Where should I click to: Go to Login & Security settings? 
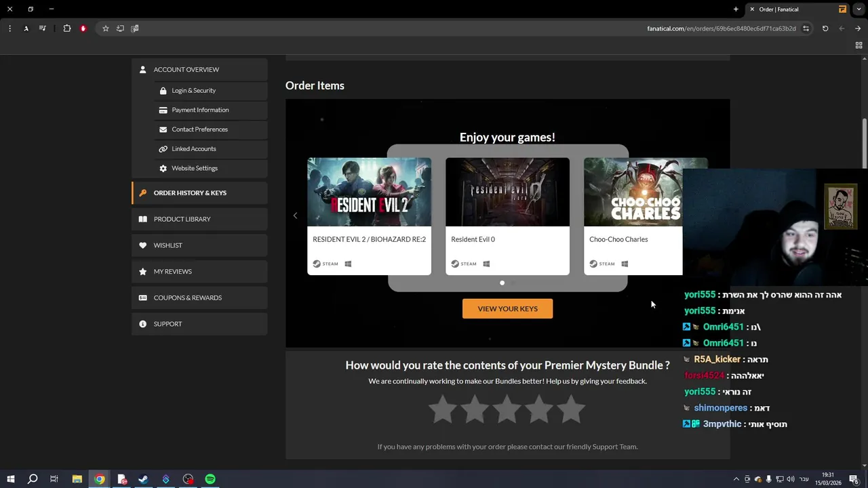(x=210, y=91)
